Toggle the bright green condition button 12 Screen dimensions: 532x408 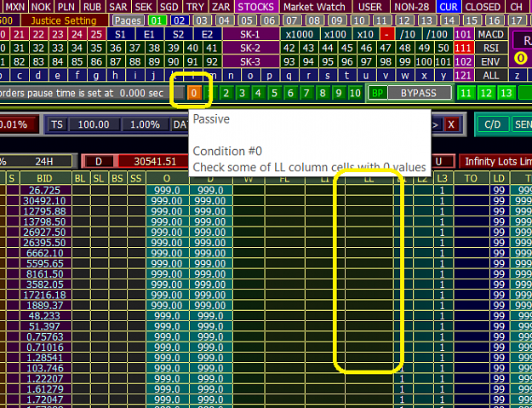point(486,93)
